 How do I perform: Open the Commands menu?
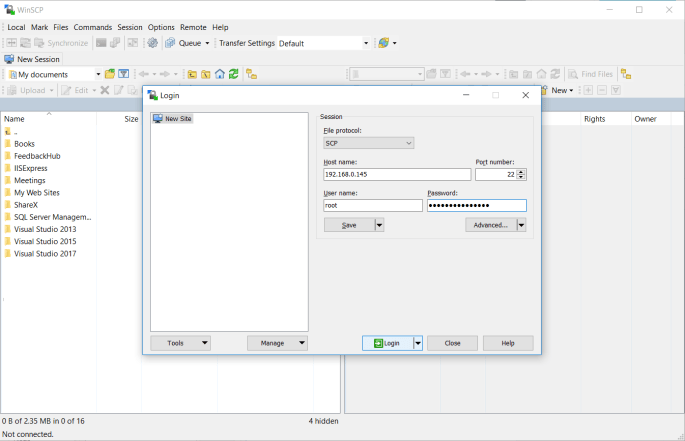click(93, 27)
